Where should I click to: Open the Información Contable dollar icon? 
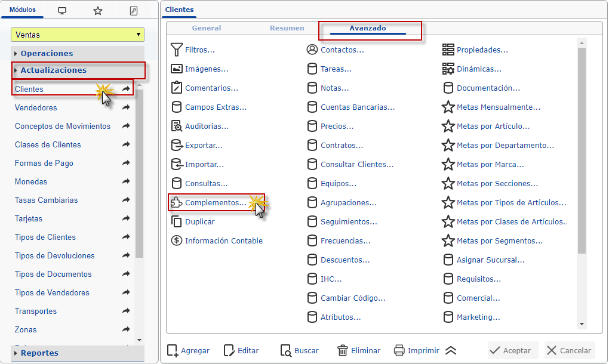(x=176, y=240)
